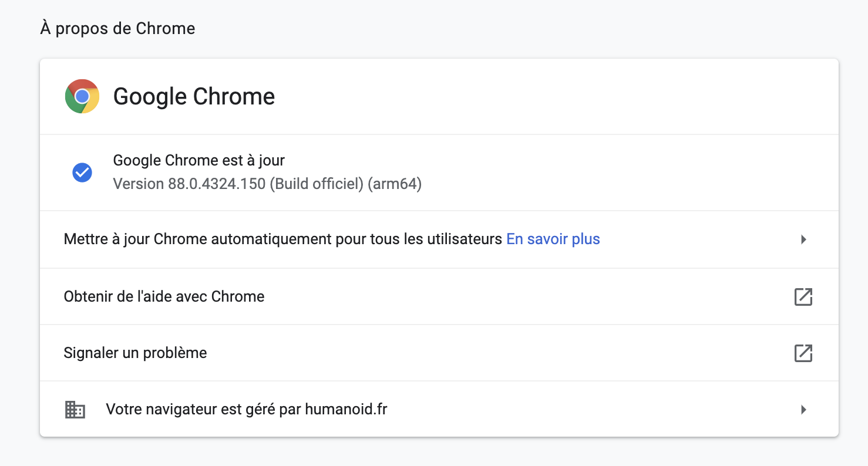Screen dimensions: 868x466
Task: Expand automatic update row using its arrow
Action: [803, 239]
